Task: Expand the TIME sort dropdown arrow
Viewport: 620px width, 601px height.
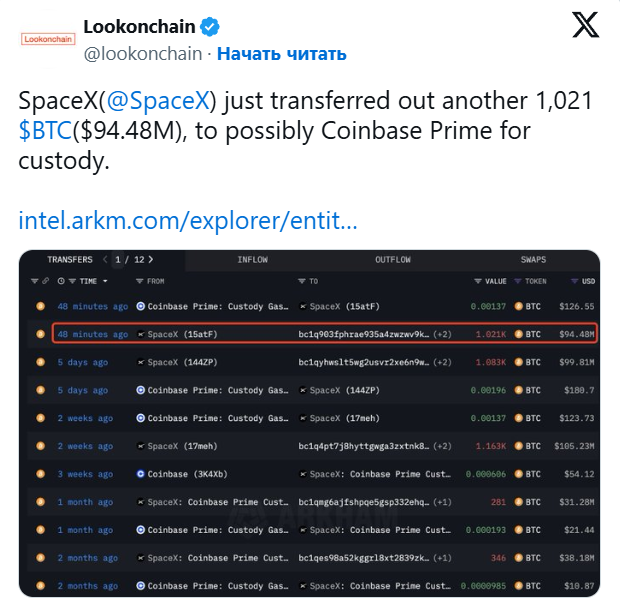Action: (x=105, y=281)
